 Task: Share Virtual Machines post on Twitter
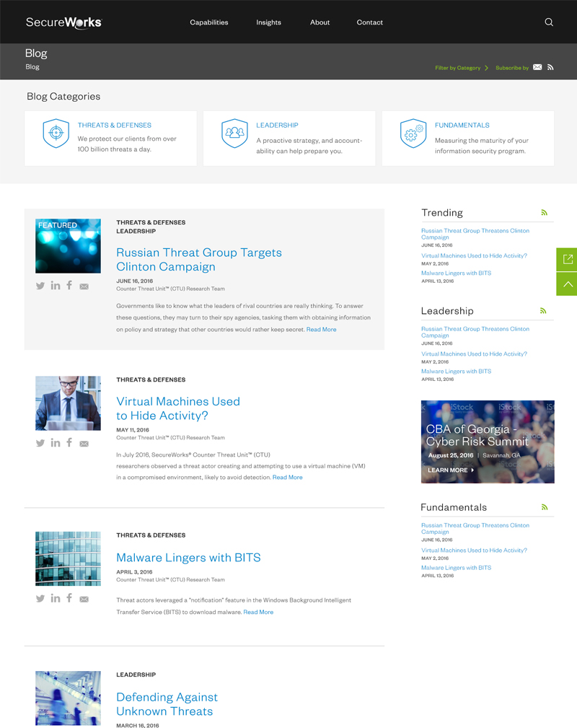coord(40,444)
